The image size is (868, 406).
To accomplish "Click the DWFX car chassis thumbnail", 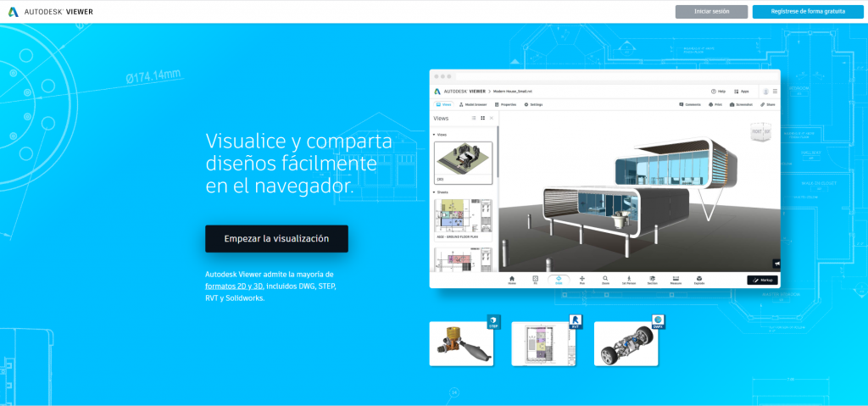I will coord(626,344).
